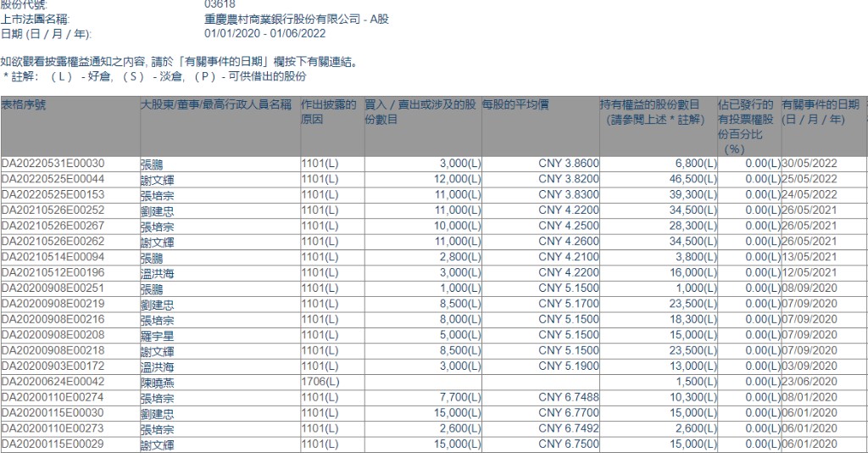868x453 pixels.
Task: Click shares involved value 7,700(L)
Action: [x=459, y=397]
